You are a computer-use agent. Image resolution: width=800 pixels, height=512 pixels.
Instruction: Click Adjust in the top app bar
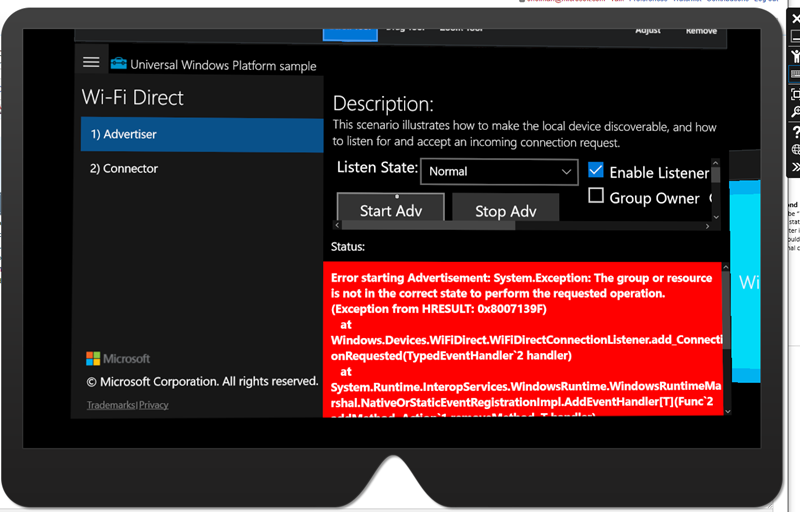pos(648,31)
